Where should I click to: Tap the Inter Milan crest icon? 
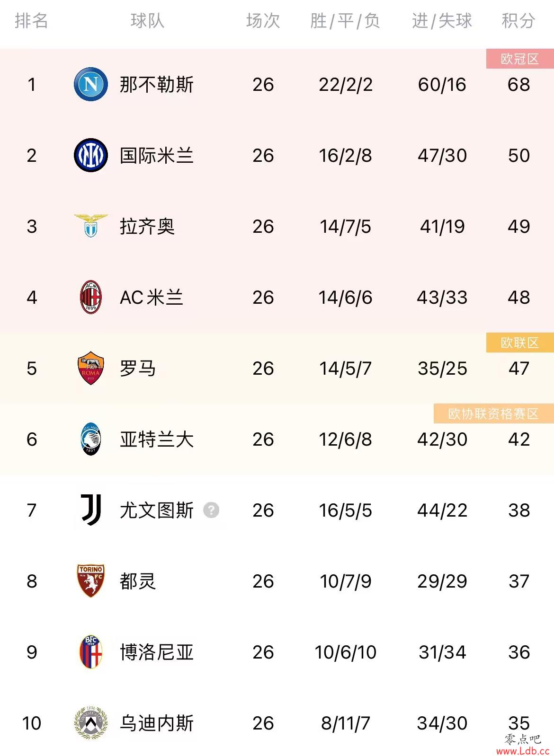pos(90,155)
